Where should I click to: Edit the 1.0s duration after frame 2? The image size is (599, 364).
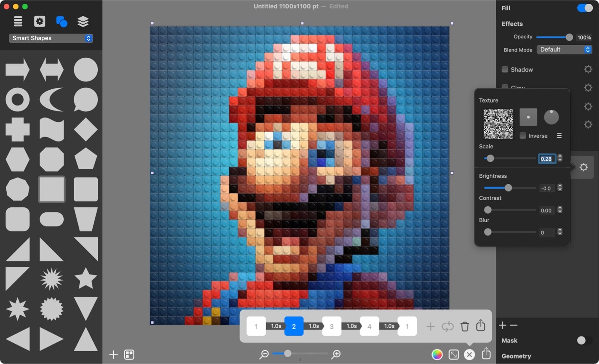[x=314, y=326]
